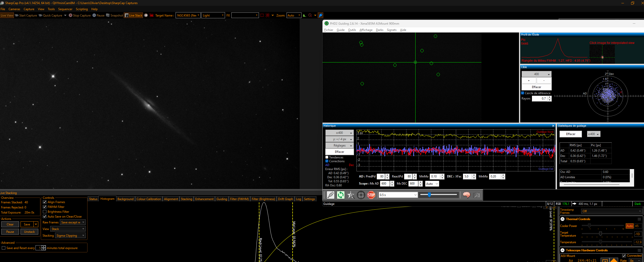
Task: Enable Brightness Filter checkbox
Action: [x=45, y=212]
